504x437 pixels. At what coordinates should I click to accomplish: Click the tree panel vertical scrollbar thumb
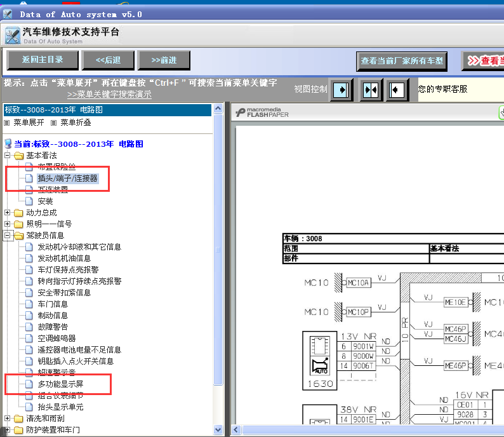218,250
